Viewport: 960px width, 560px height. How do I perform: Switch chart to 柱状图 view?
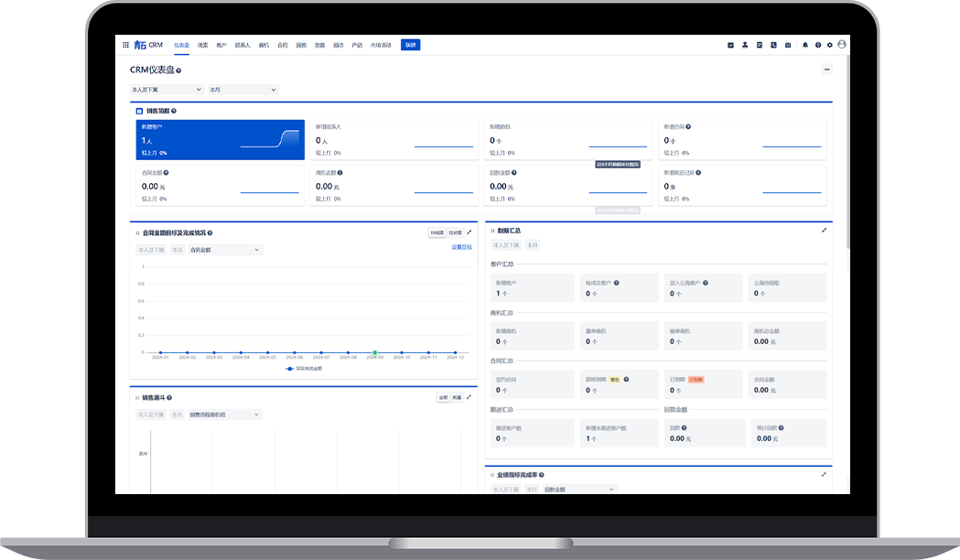click(x=455, y=232)
